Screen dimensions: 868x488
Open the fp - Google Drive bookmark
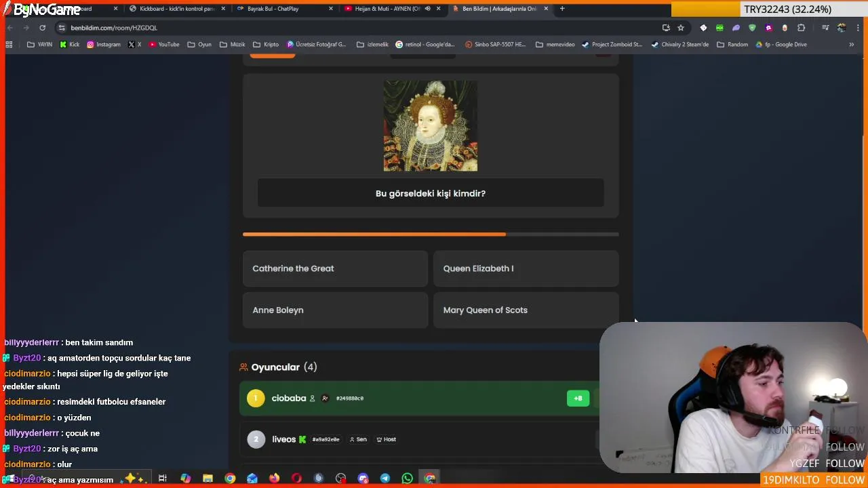781,45
